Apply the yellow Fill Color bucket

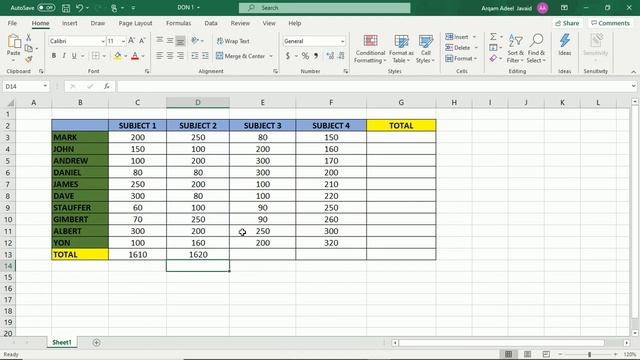point(118,56)
